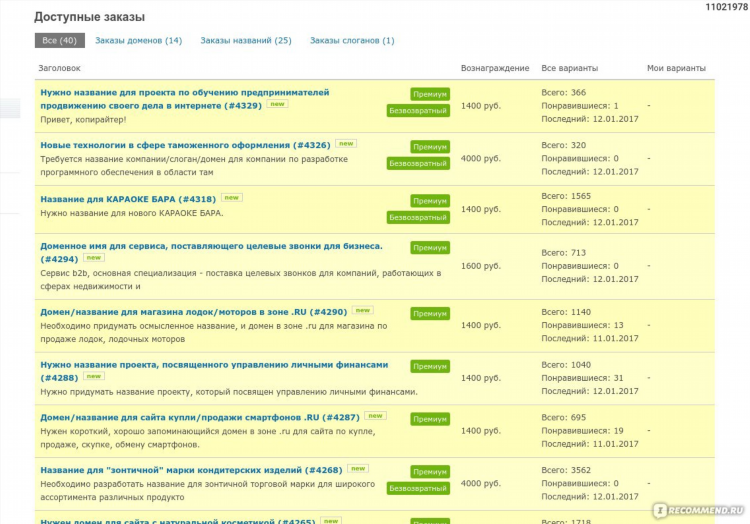Viewport: 750px width, 524px height.
Task: Click 'Всего: 320' in order #4326 row
Action: (x=563, y=145)
